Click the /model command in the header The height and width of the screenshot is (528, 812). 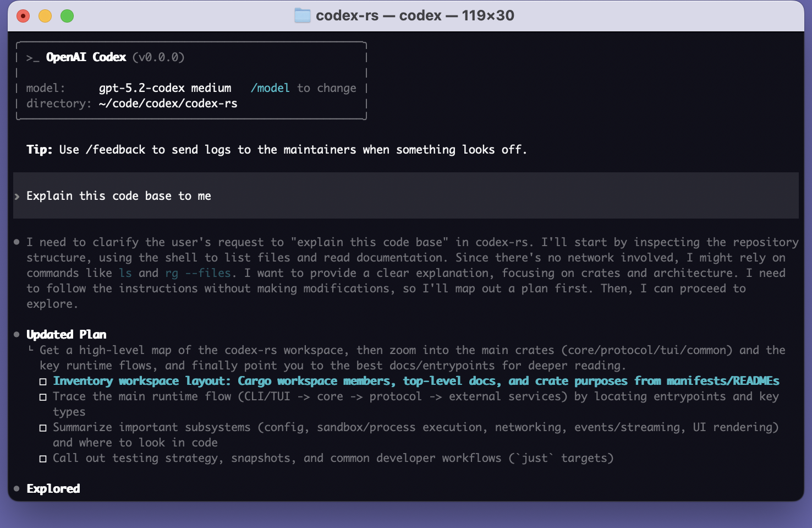[x=270, y=88]
